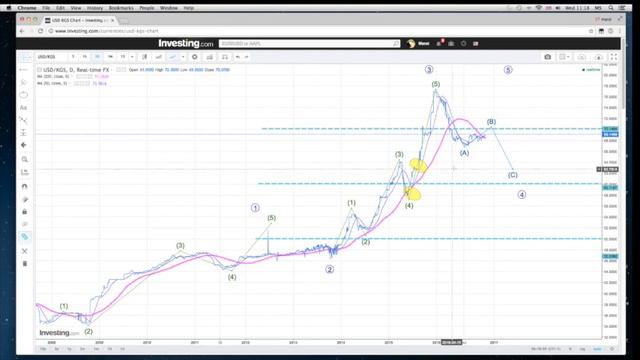
Task: Take chart snapshot with camera icon
Action: click(x=548, y=57)
